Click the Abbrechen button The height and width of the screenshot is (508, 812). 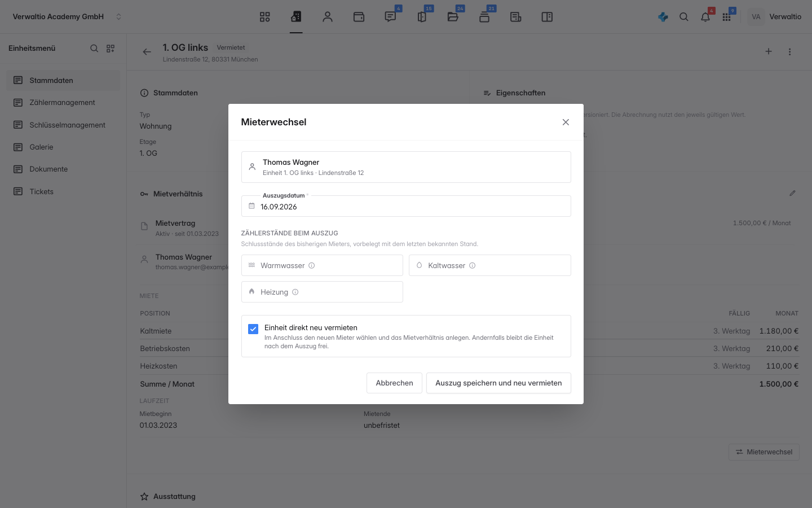pos(394,383)
